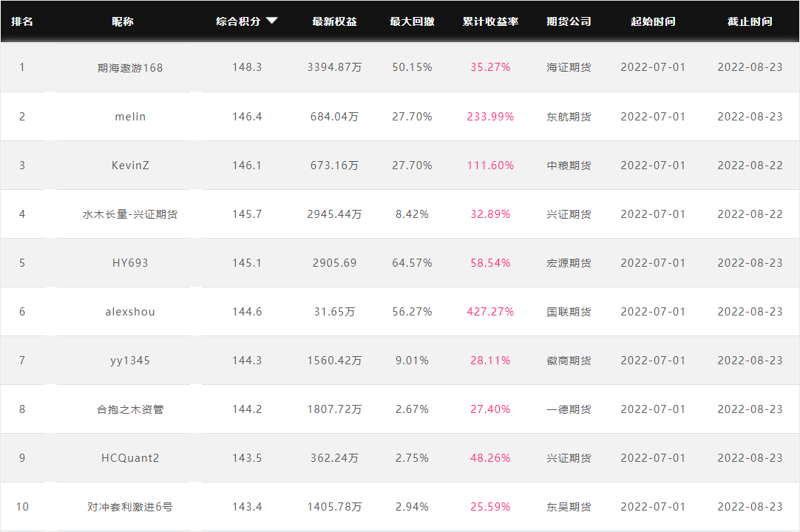
Task: Click equity value 1405.78万
Action: coord(335,506)
